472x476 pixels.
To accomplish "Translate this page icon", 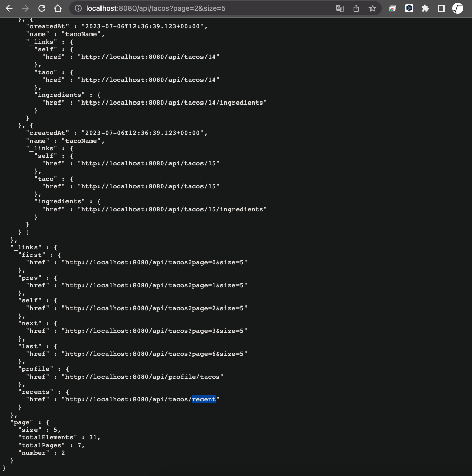I will 340,8.
